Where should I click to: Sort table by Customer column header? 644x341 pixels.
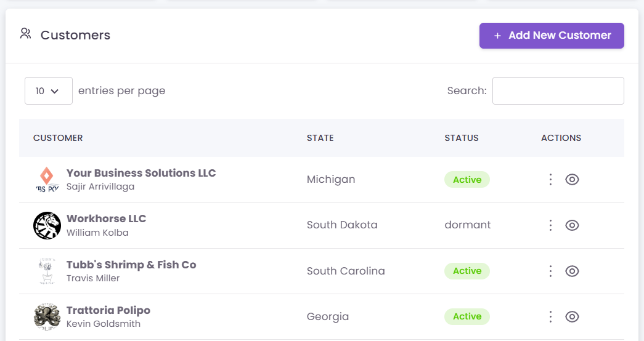58,138
